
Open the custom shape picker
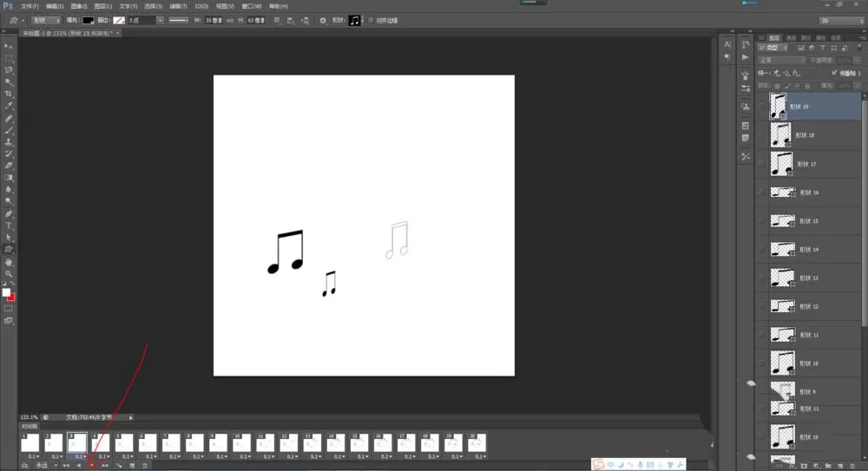coord(355,21)
